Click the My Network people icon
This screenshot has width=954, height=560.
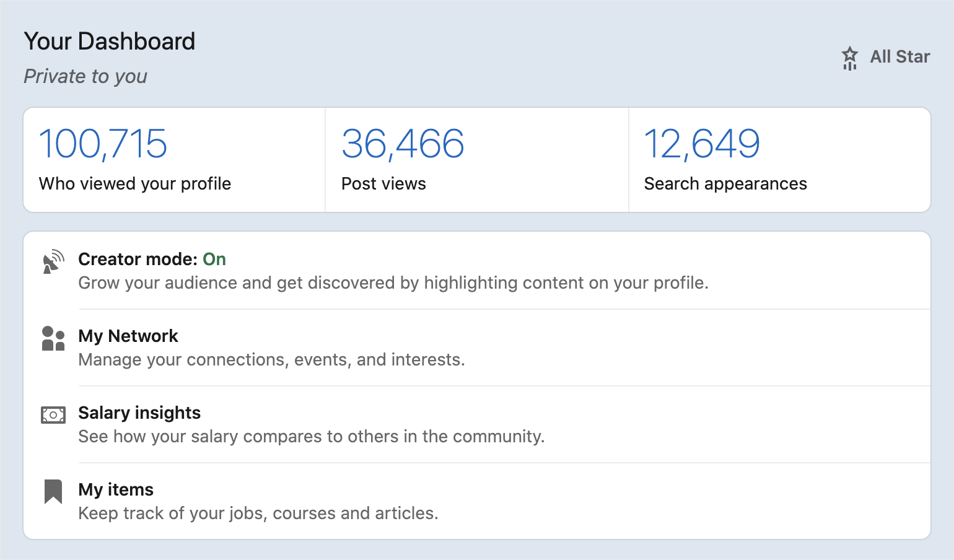pos(53,338)
